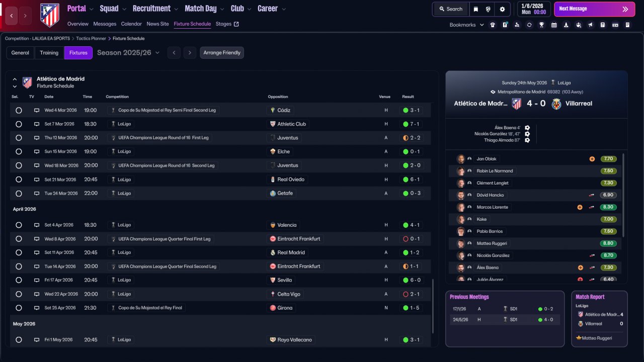Image resolution: width=644 pixels, height=362 pixels.
Task: Expand the Portal menu dropdown
Action: point(91,9)
